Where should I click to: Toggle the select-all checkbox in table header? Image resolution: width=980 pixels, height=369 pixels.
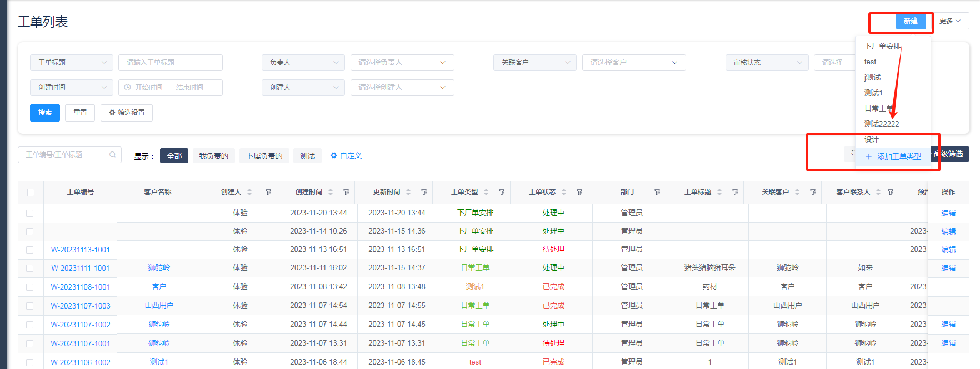tap(31, 193)
